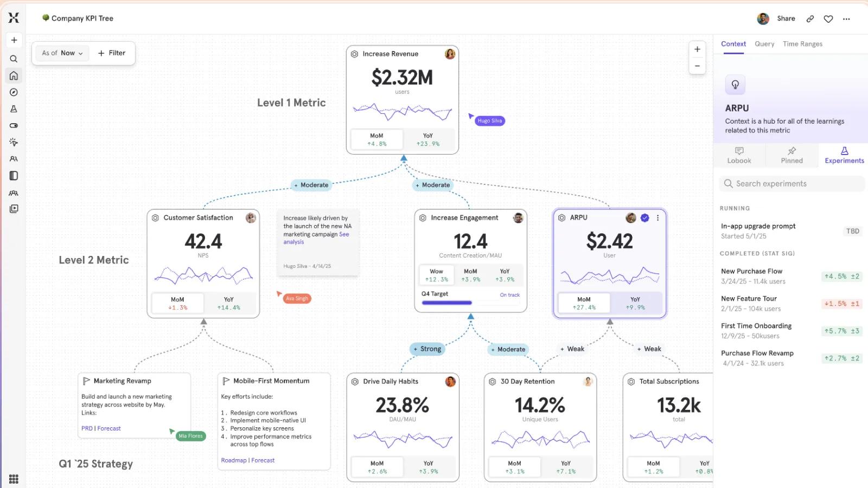Image resolution: width=868 pixels, height=488 pixels.
Task: Click the Share button
Action: [x=786, y=18]
